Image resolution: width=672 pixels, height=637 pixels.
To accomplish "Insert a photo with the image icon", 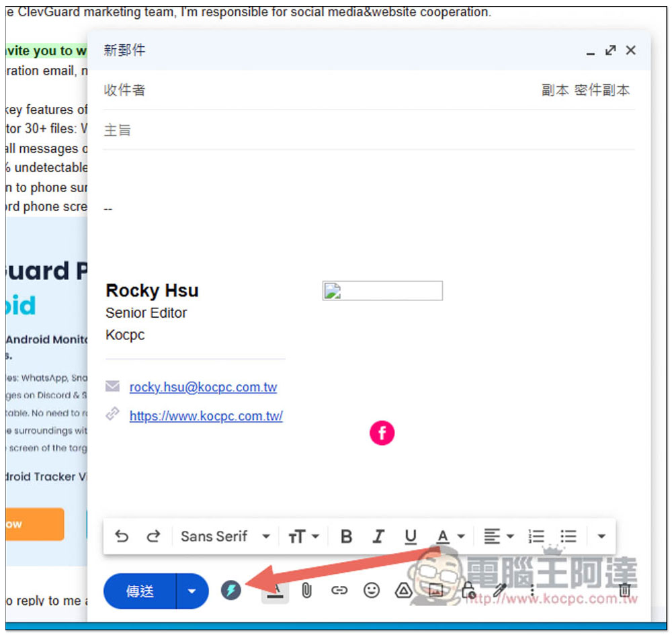I will [436, 591].
